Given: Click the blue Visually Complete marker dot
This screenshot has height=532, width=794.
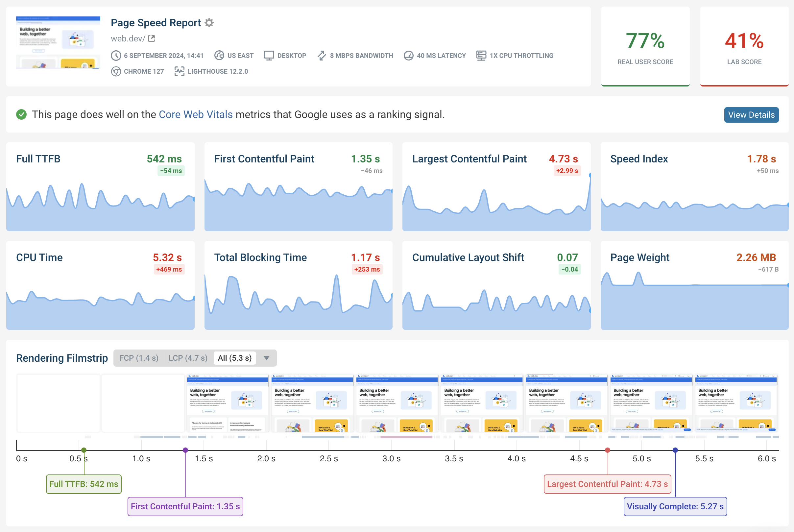Looking at the screenshot, I should (675, 450).
